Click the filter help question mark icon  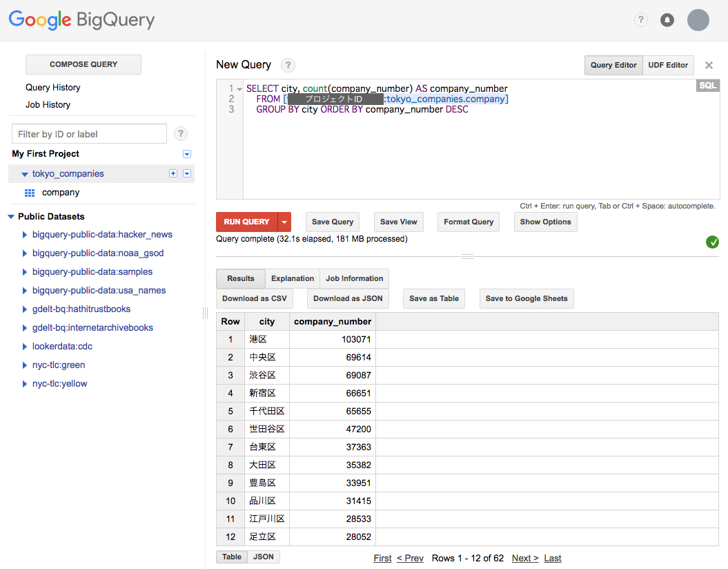point(181,134)
